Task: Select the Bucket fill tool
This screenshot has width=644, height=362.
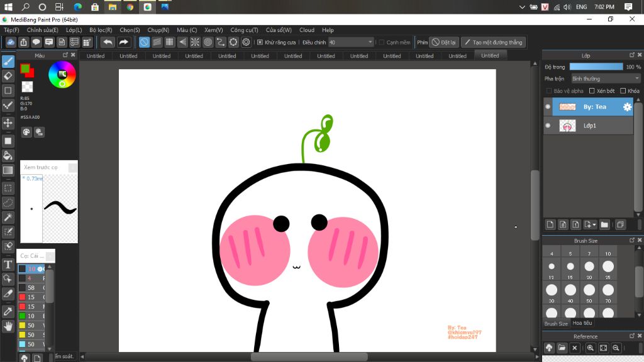Action: click(8, 155)
